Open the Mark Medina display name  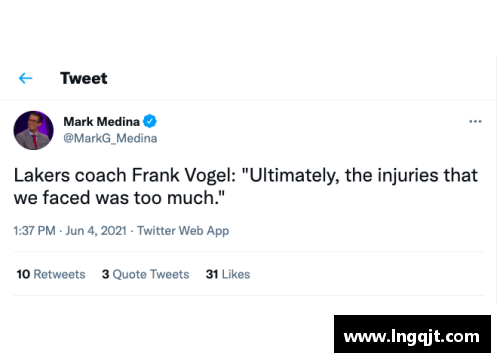[101, 122]
